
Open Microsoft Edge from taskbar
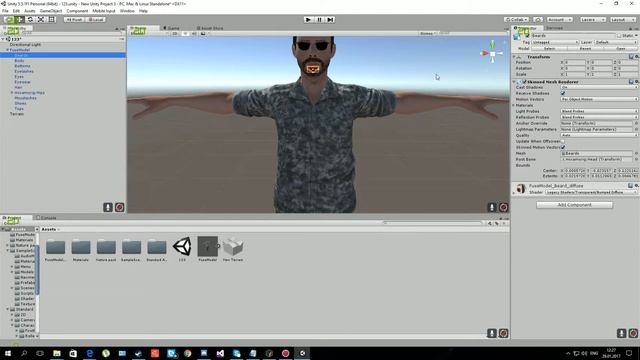(x=89, y=353)
